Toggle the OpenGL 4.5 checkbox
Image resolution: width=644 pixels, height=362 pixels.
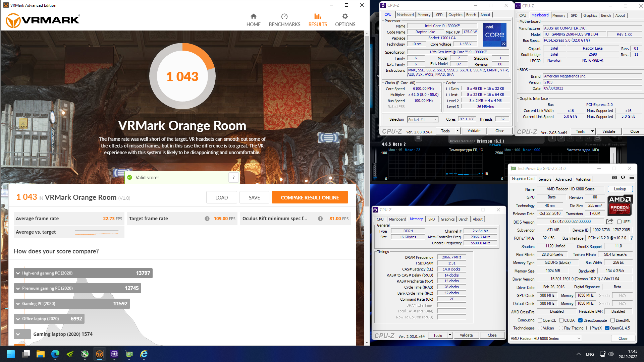point(607,328)
